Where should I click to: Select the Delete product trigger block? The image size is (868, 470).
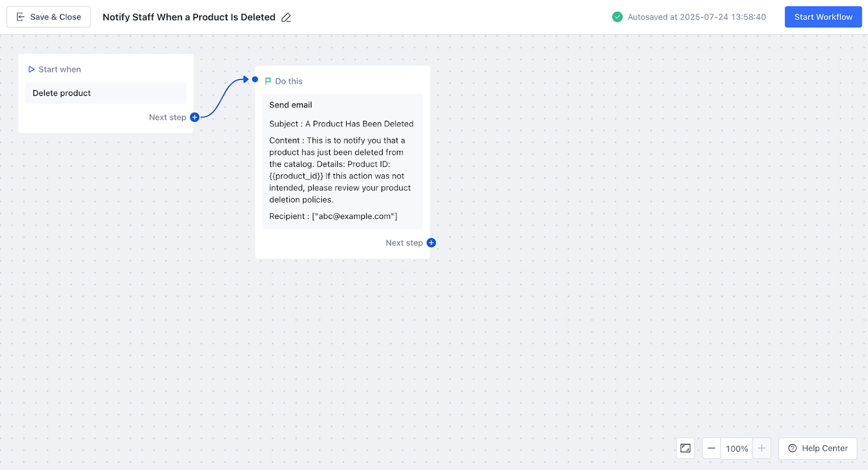(x=106, y=93)
